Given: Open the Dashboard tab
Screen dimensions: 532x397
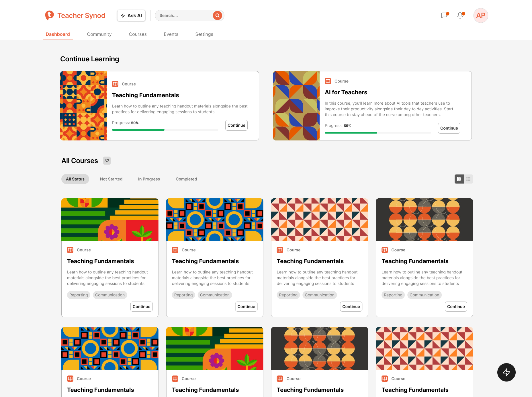Looking at the screenshot, I should (58, 34).
